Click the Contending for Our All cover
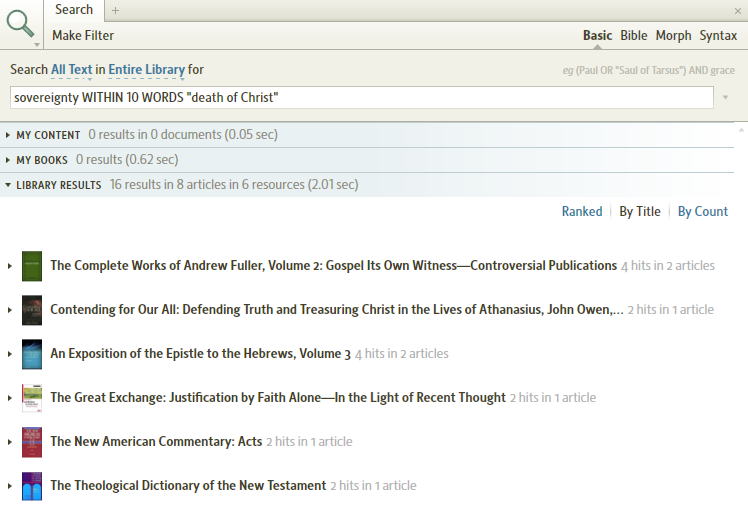 click(x=32, y=310)
